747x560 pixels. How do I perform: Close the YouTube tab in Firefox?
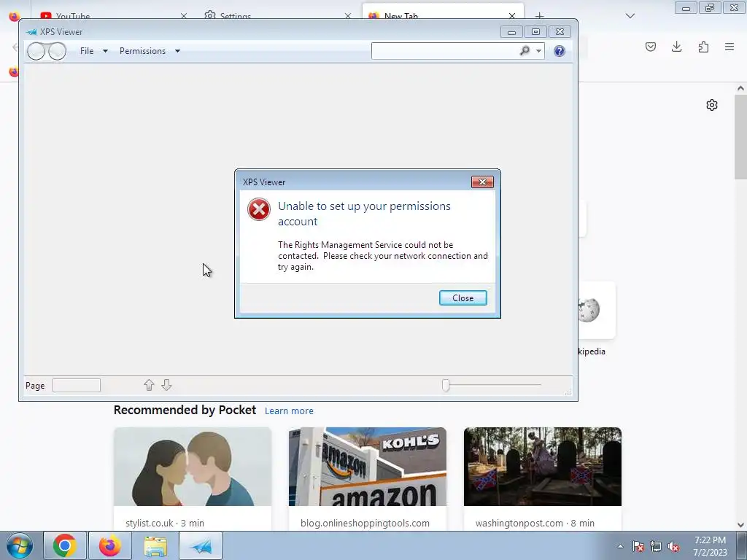pos(183,16)
